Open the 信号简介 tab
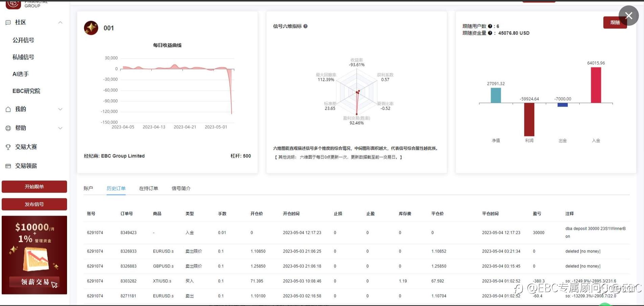Screen dimensions: 644x306 pos(181,188)
